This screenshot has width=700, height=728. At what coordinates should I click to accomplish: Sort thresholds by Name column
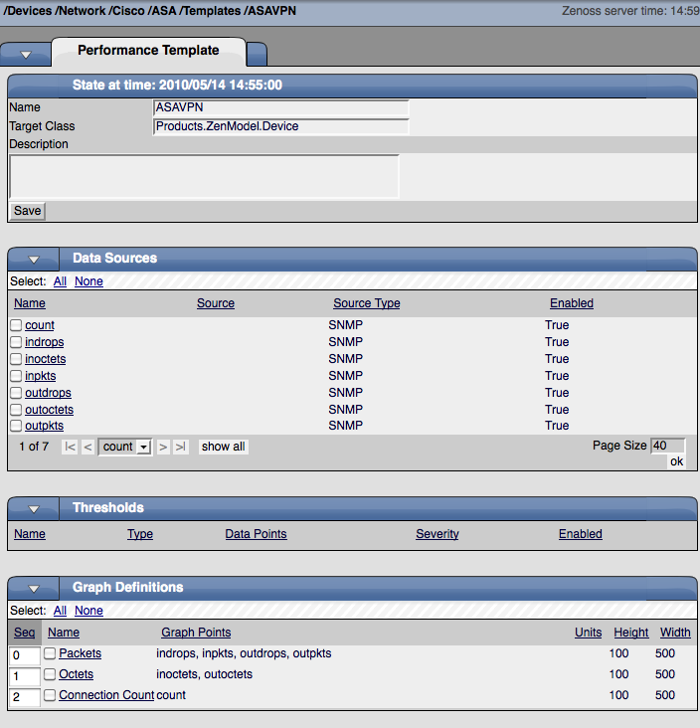(x=30, y=534)
